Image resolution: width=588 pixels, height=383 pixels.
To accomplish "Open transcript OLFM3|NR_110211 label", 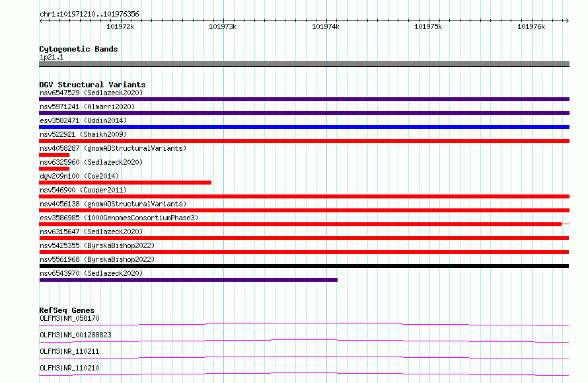I will (x=69, y=351).
